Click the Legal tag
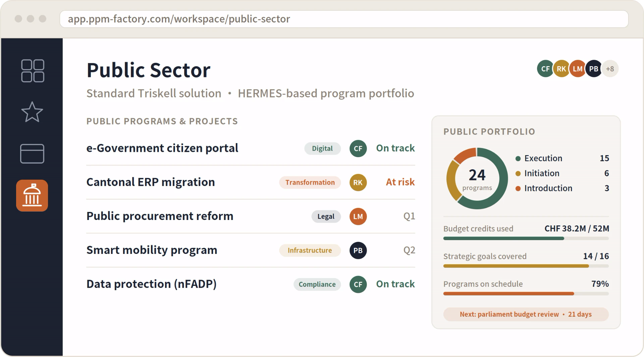The height and width of the screenshot is (357, 644). point(326,216)
